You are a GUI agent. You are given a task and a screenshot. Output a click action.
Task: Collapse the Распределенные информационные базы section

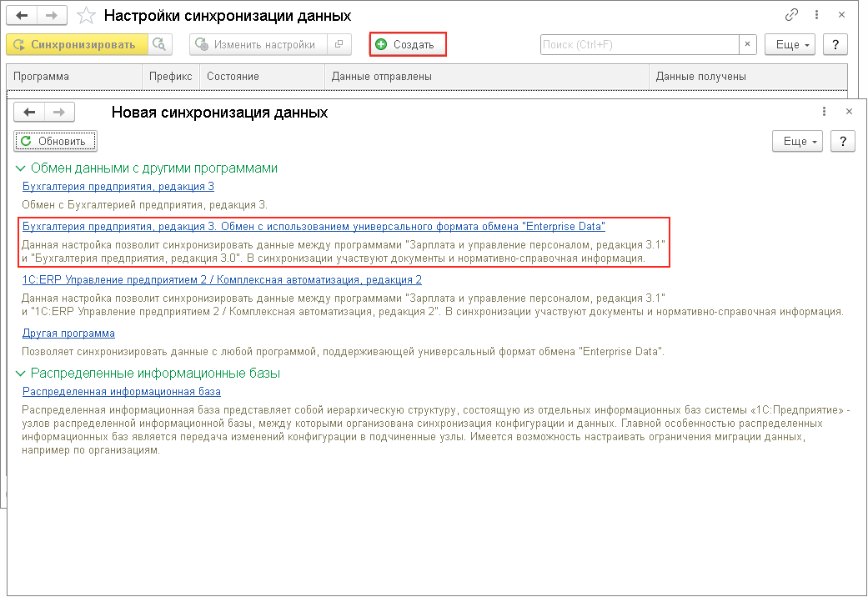pos(20,374)
